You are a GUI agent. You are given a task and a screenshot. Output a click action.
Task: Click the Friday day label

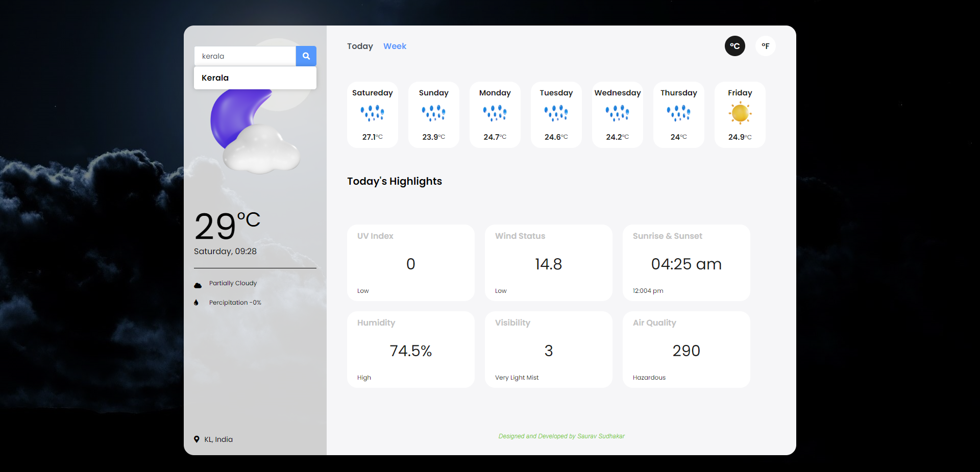[x=740, y=93]
